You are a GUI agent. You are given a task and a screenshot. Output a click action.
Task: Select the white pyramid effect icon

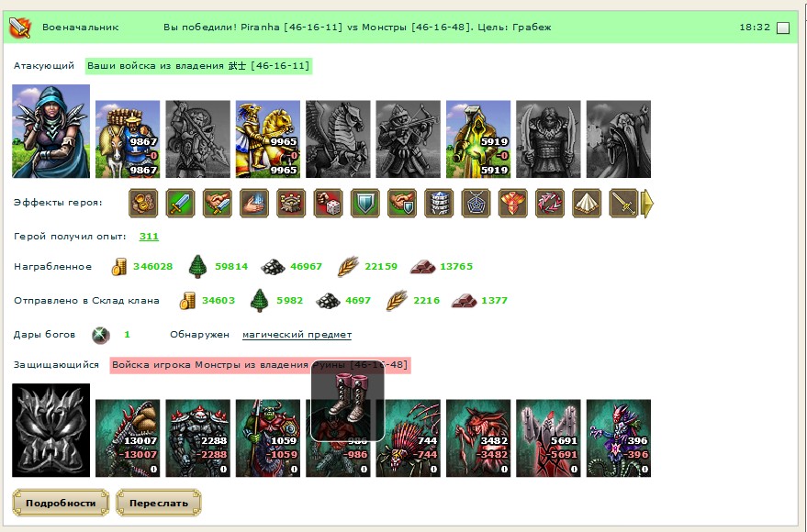tap(587, 203)
